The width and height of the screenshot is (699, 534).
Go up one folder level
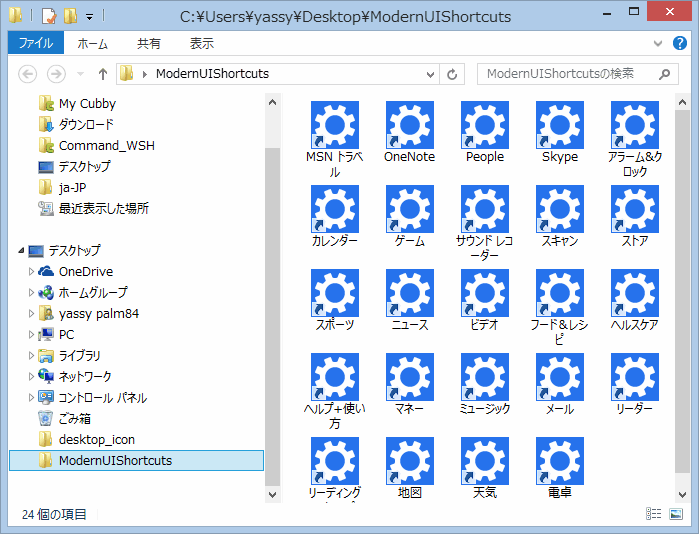tap(103, 74)
